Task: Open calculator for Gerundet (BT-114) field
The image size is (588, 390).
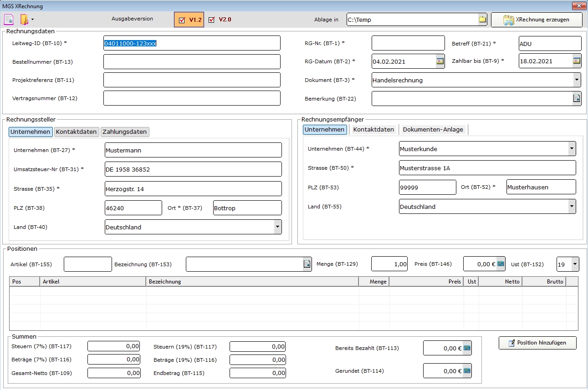Action: point(467,371)
